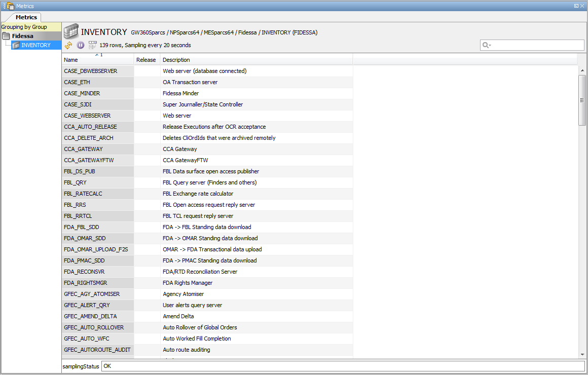Select the CCA_GATEWAY name cell
This screenshot has width=588, height=375.
(97, 149)
